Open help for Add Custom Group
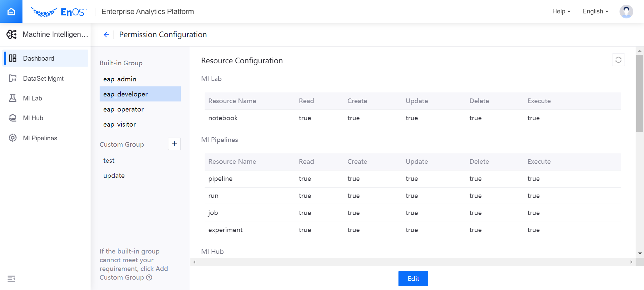Screen dimensions: 644x290 pos(149,277)
